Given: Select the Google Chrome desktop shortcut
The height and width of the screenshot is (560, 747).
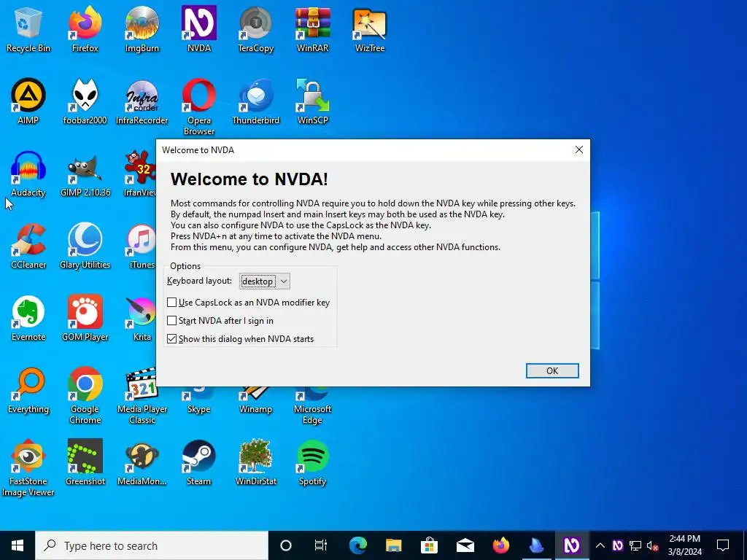Looking at the screenshot, I should pos(85,396).
